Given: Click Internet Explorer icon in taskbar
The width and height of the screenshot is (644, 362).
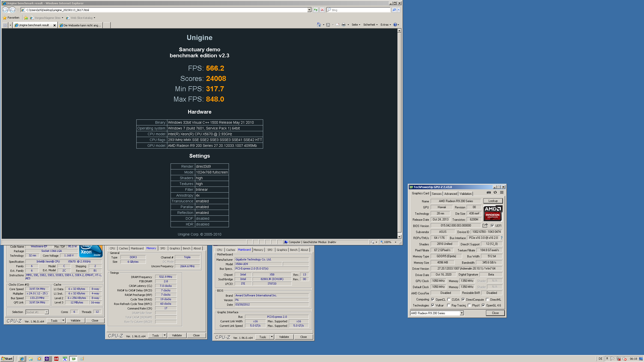Looking at the screenshot, I should 22,359.
